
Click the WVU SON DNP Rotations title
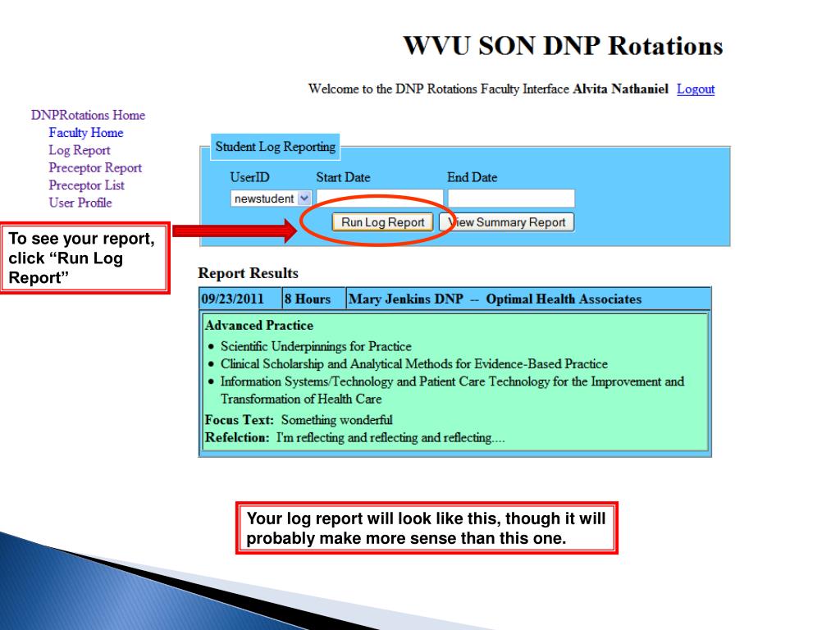[x=563, y=46]
